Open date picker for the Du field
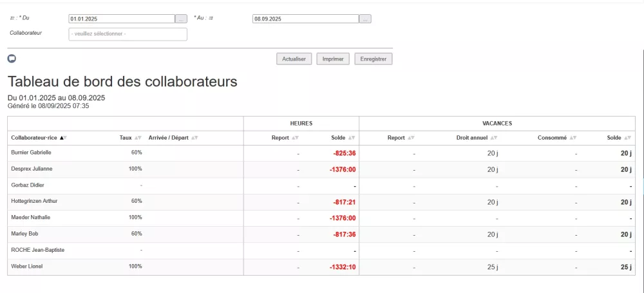The width and height of the screenshot is (644, 293). point(182,19)
